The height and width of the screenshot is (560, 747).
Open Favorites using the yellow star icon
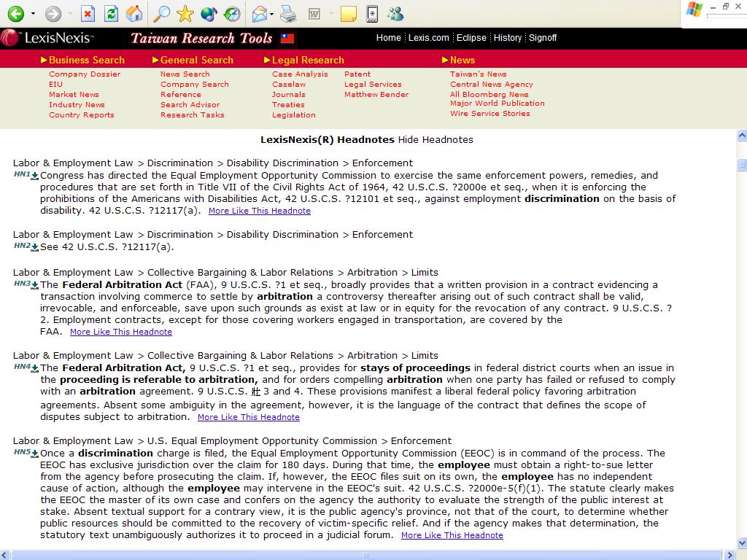(x=185, y=14)
